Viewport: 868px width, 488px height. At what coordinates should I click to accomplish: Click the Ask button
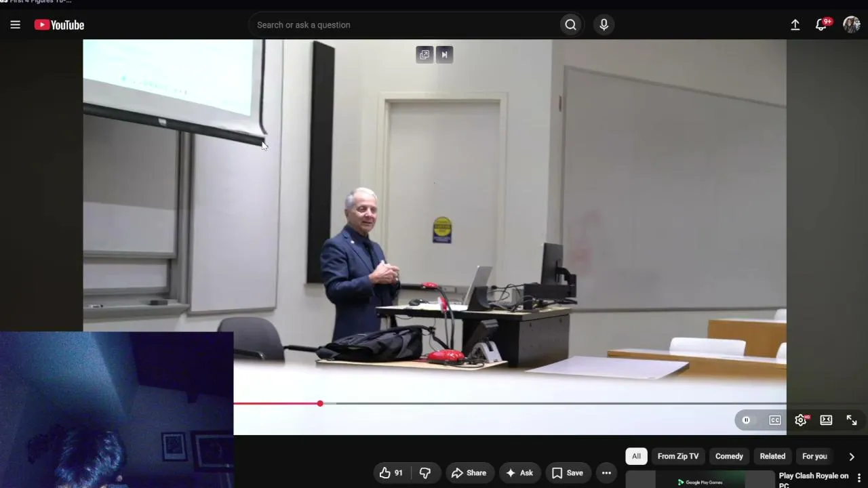[x=519, y=473]
